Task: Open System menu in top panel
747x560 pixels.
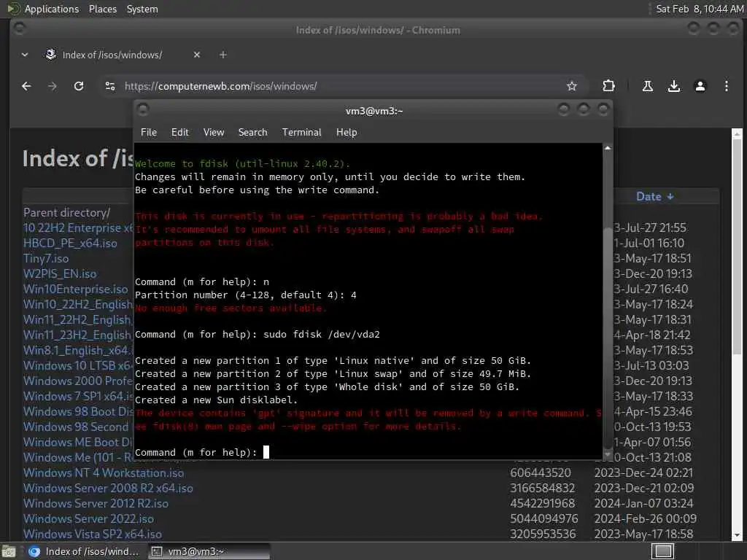Action: pos(142,9)
